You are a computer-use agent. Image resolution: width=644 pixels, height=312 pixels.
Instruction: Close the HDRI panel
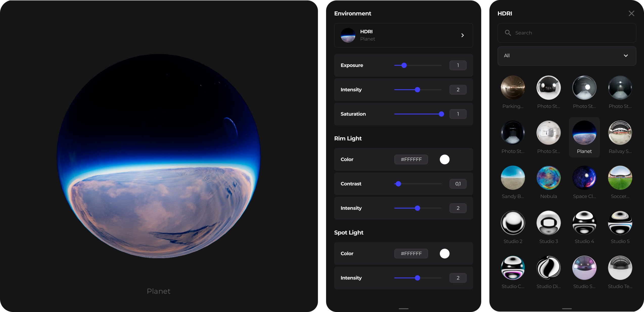click(x=631, y=13)
